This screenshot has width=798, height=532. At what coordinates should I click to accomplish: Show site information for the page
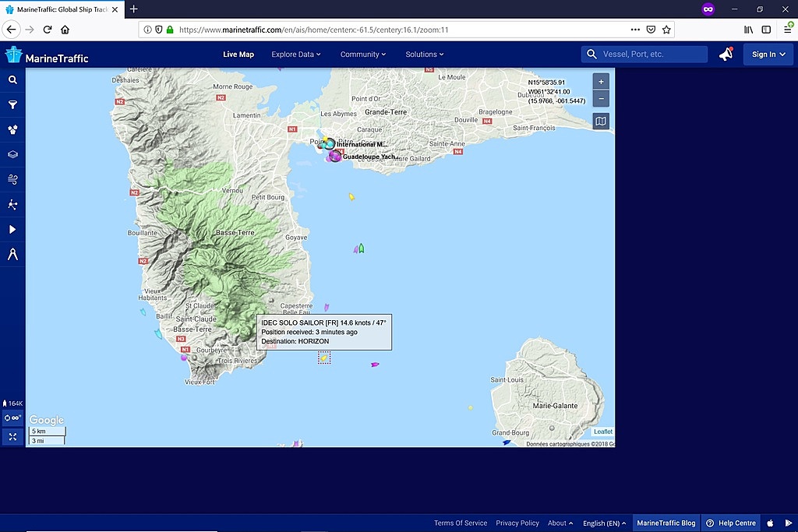coord(147,30)
